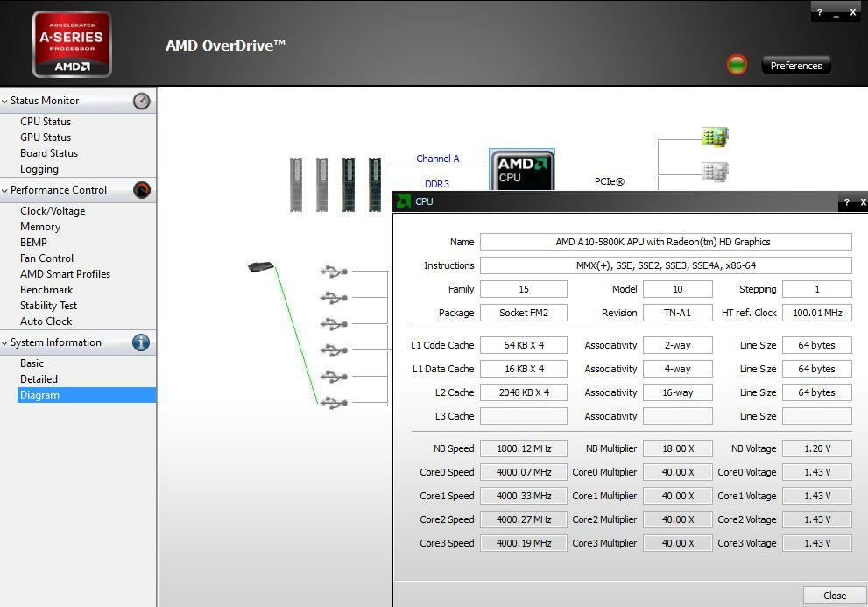Image resolution: width=868 pixels, height=607 pixels.
Task: Open the Benchmark page
Action: click(x=46, y=290)
